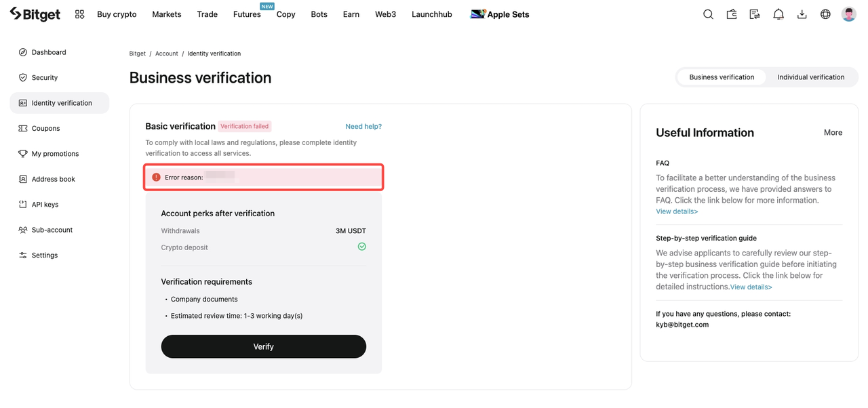Open the app download icon
This screenshot has height=408, width=868.
(802, 14)
